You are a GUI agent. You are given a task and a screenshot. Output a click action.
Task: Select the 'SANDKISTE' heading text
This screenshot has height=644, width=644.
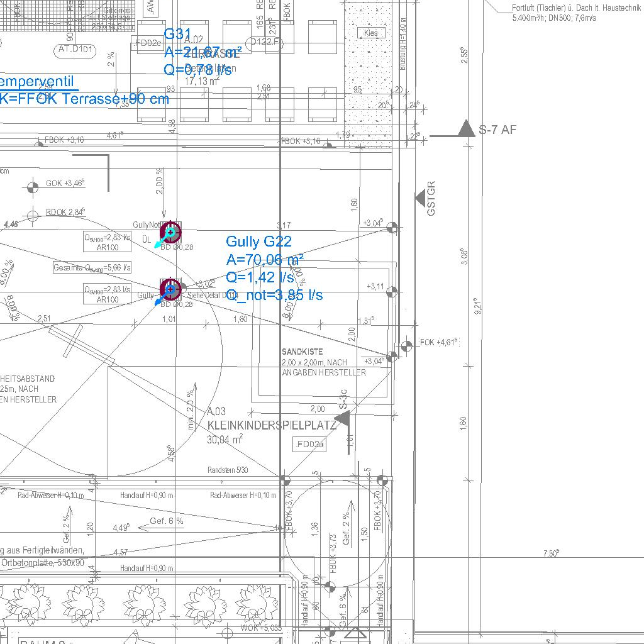point(303,352)
